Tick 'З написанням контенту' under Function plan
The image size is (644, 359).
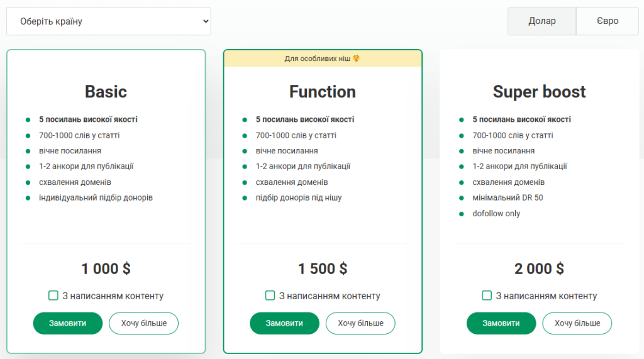(x=270, y=295)
